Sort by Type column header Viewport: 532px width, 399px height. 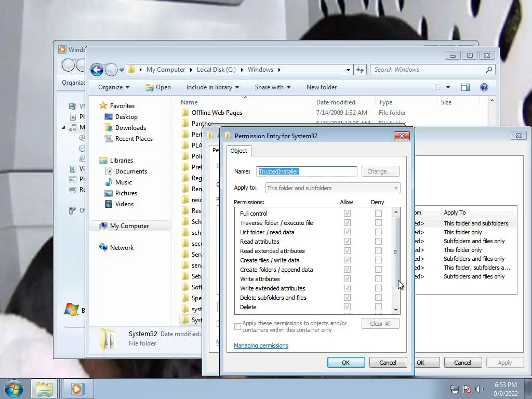(385, 102)
